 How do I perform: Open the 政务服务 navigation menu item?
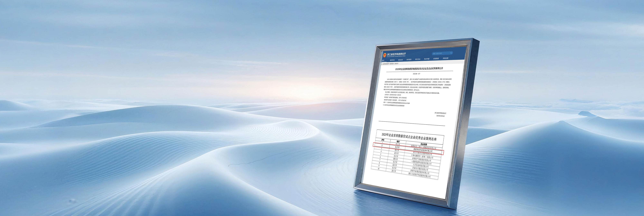(x=409, y=59)
